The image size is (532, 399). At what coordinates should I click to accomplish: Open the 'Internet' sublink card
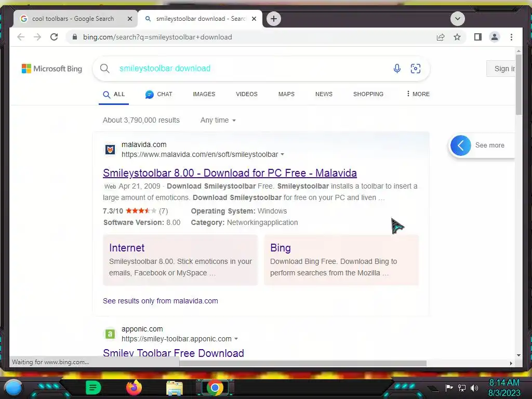[180, 260]
